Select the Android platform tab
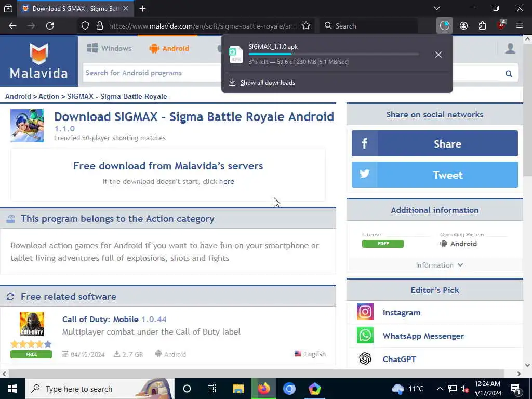The width and height of the screenshot is (532, 399). click(169, 48)
